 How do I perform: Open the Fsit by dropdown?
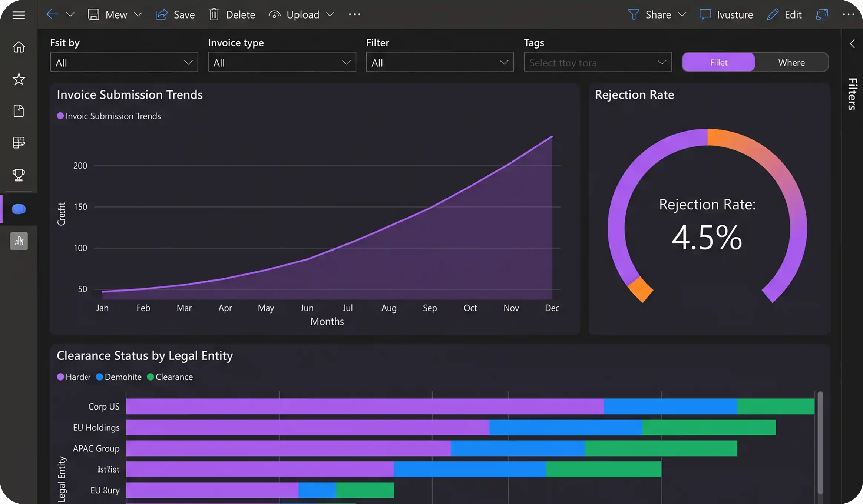124,62
